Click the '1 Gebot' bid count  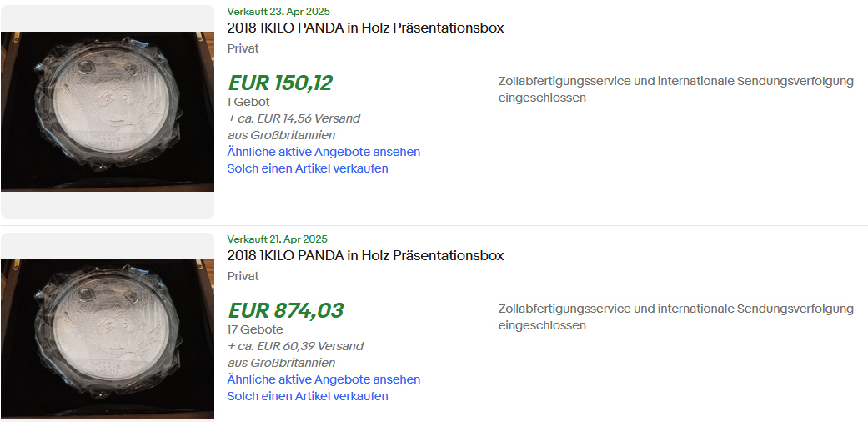(x=248, y=102)
